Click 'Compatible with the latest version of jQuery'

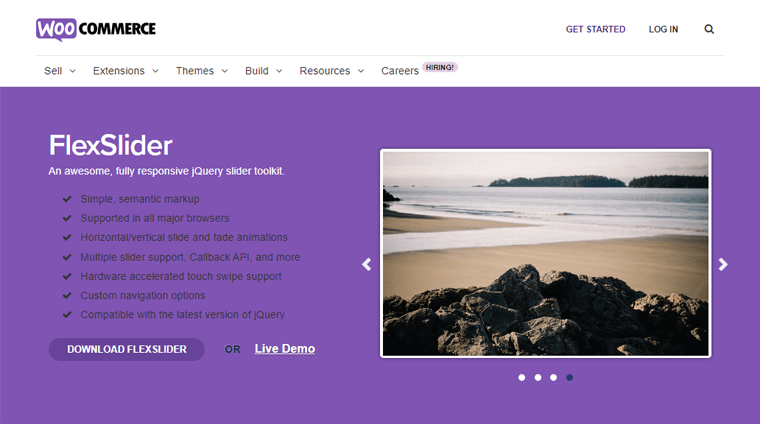[183, 314]
